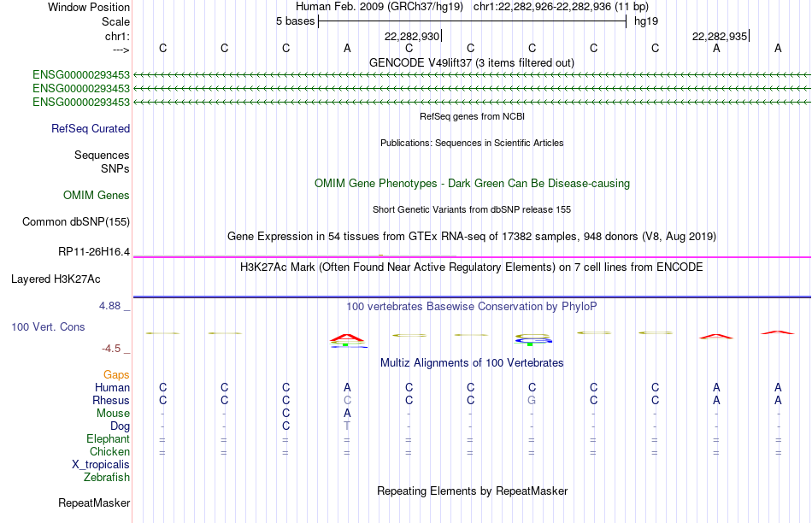Screen dimensions: 812x523
Task: Click the -4.5 PhyloP lower scale value
Action: (x=111, y=349)
